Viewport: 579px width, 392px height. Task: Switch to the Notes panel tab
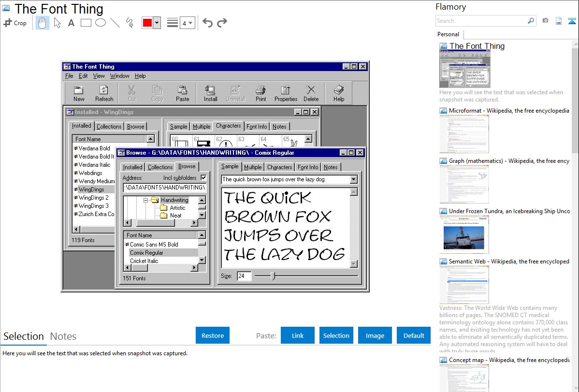(63, 336)
